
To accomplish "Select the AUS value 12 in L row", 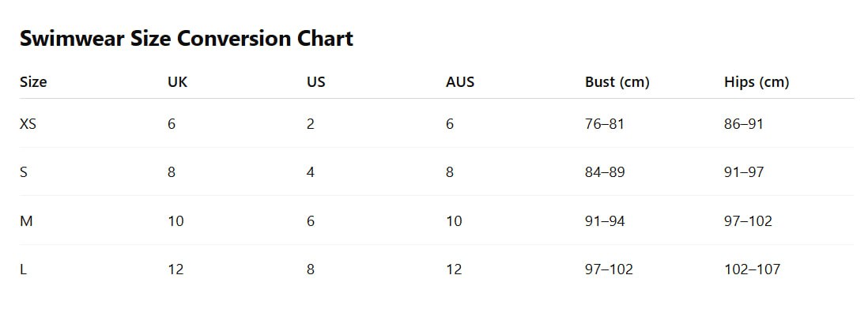I will click(x=454, y=269).
